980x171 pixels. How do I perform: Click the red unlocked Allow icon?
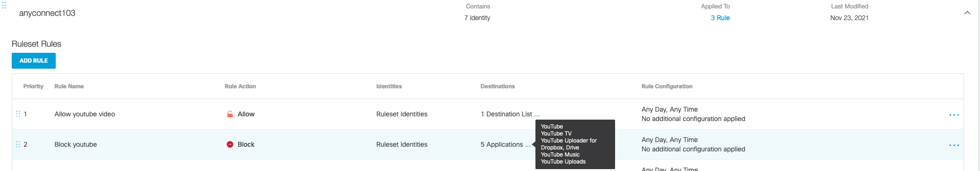(230, 114)
